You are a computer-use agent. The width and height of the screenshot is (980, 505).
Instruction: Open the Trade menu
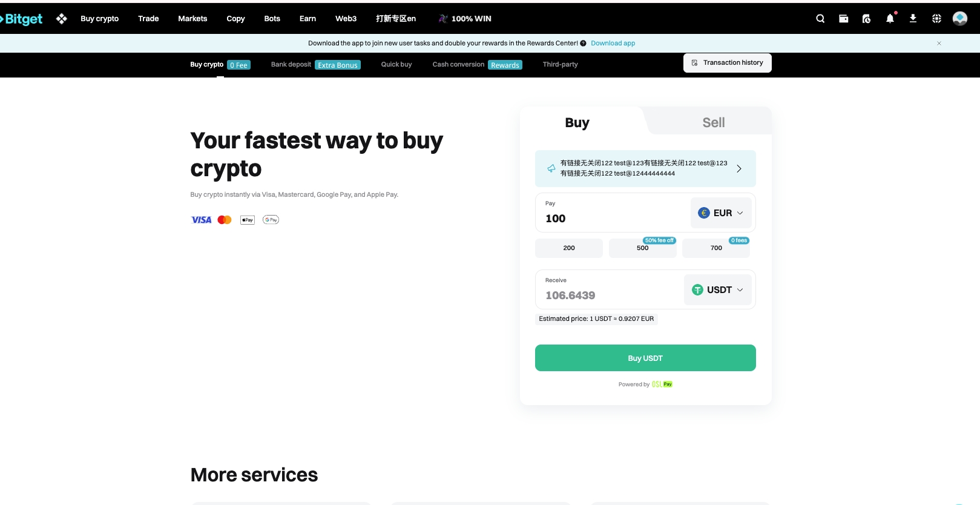[148, 19]
